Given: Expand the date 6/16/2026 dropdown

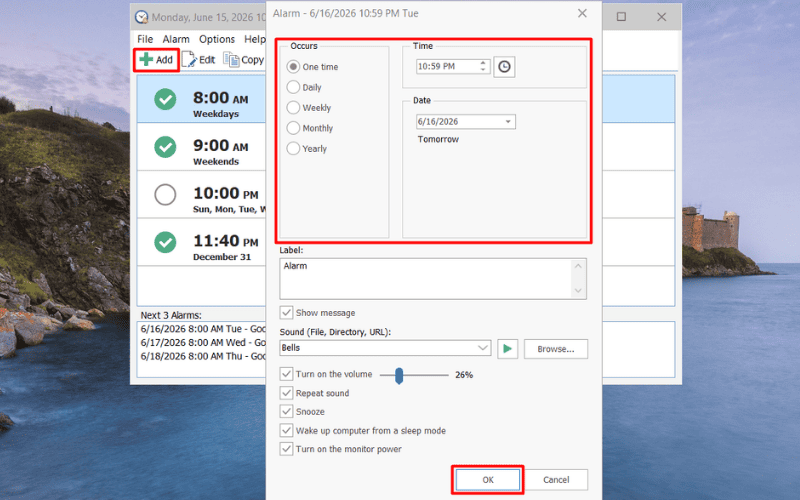Looking at the screenshot, I should (x=508, y=121).
